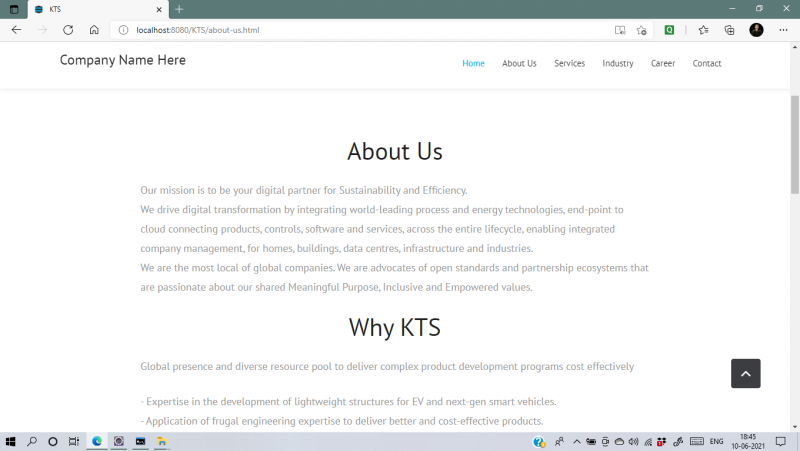Click the Why KTS heading
800x451 pixels.
tap(395, 327)
